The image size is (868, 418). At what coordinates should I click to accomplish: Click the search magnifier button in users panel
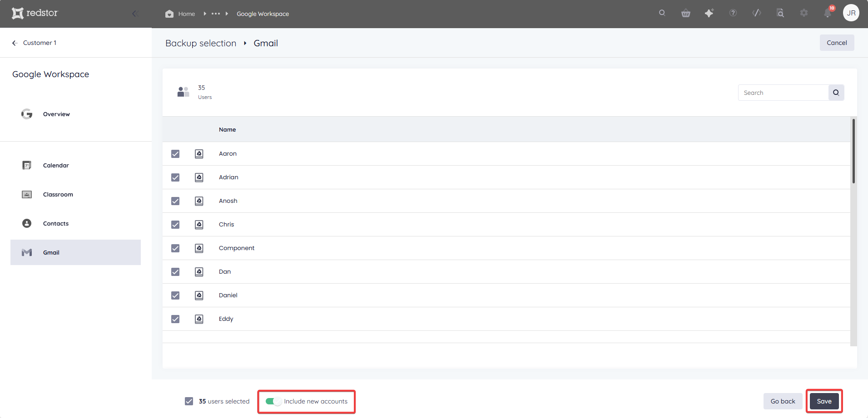tap(836, 93)
